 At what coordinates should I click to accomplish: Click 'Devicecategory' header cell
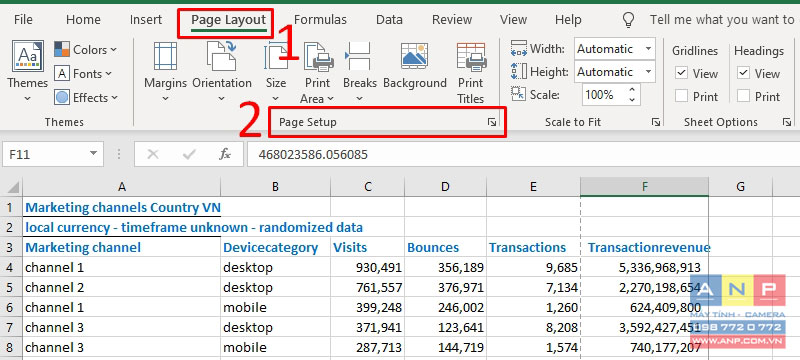point(276,247)
